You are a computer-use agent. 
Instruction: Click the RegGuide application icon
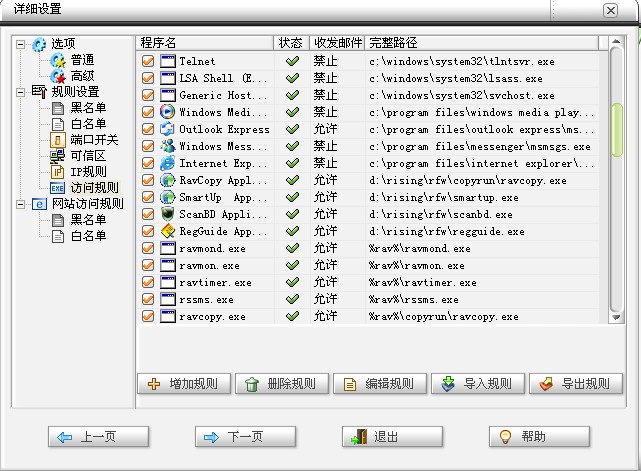(168, 231)
